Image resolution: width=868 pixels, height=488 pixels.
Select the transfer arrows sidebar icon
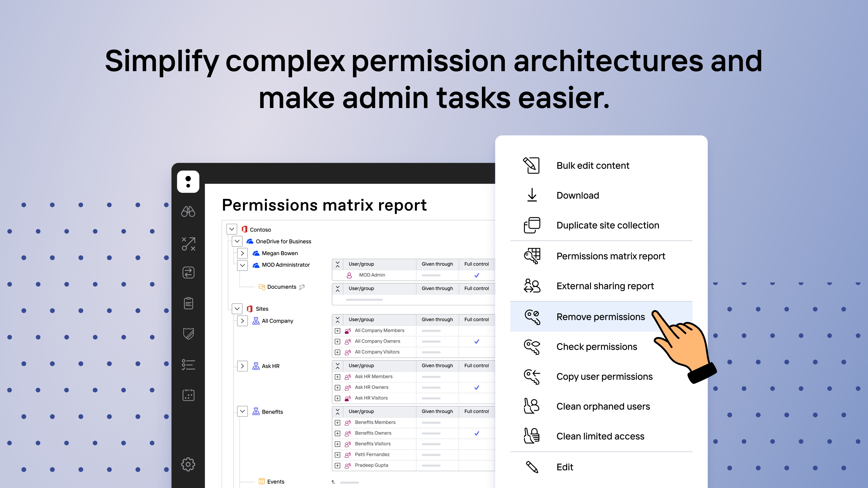click(188, 272)
